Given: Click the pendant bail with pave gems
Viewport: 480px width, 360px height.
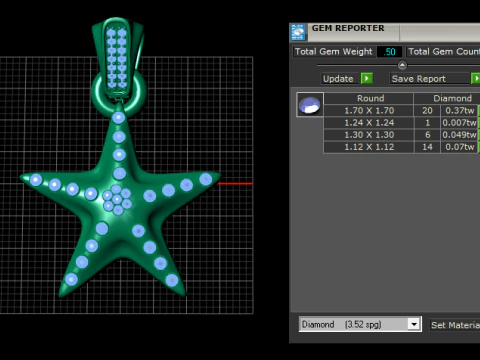Looking at the screenshot, I should 117,58.
